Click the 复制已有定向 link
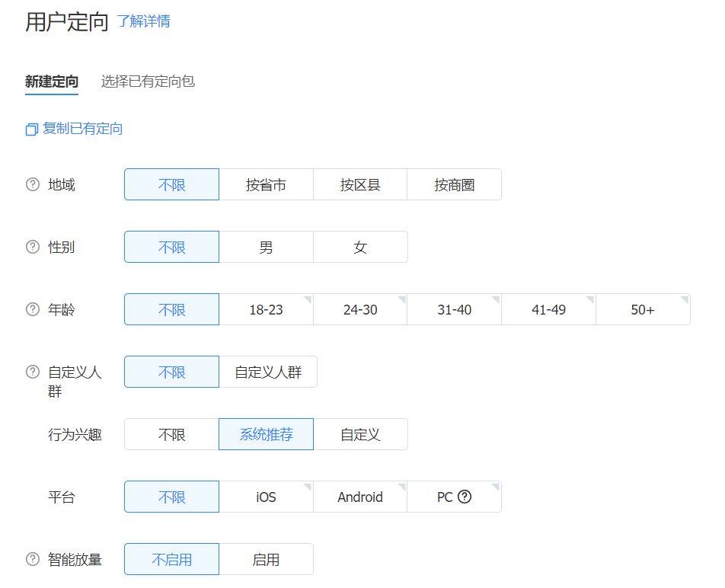 (x=82, y=129)
